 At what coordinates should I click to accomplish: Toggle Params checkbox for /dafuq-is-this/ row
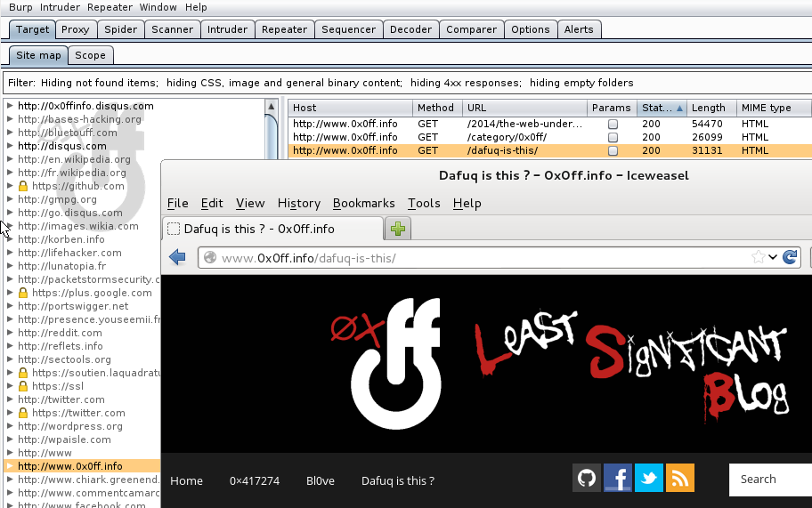coord(613,151)
